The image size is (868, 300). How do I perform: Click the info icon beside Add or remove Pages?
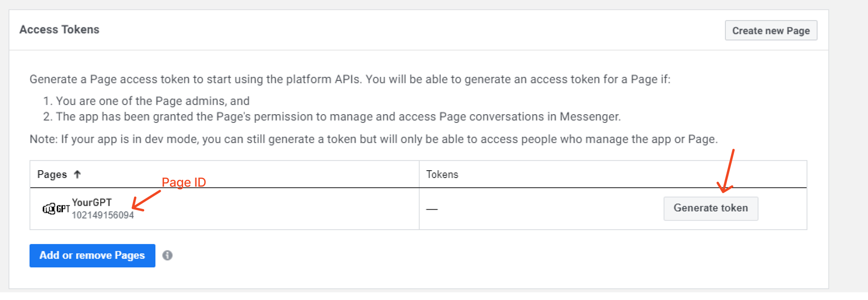(x=168, y=255)
